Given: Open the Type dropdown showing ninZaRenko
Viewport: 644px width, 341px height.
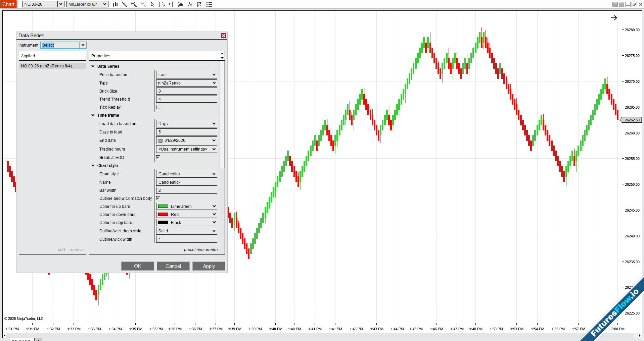Looking at the screenshot, I should pyautogui.click(x=187, y=83).
